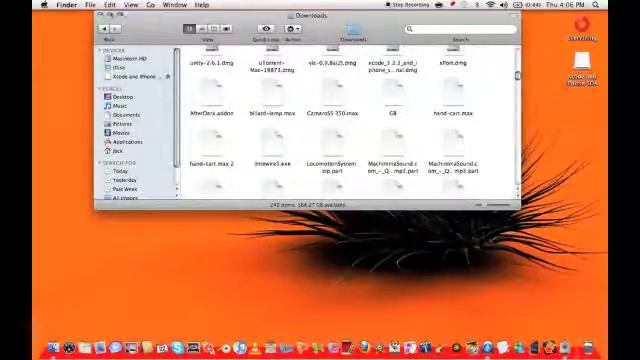Toggle the toolbar with the window's pill button
This screenshot has height=360, width=640.
tap(513, 15)
